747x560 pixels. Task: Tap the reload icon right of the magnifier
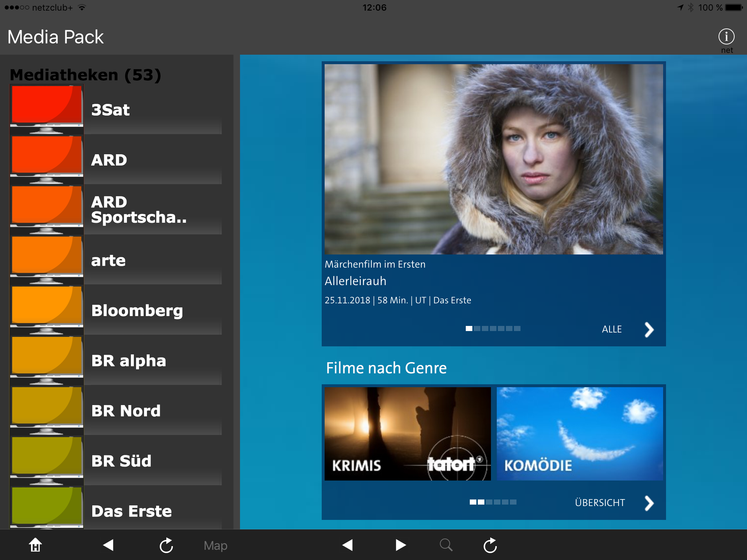click(490, 545)
